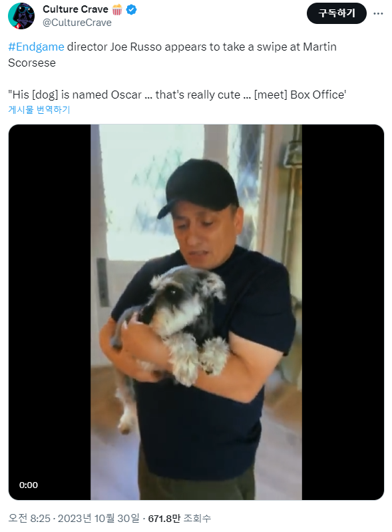Click the 2023년 10월 30일 date
Image resolution: width=392 pixels, height=532 pixels.
[x=98, y=518]
